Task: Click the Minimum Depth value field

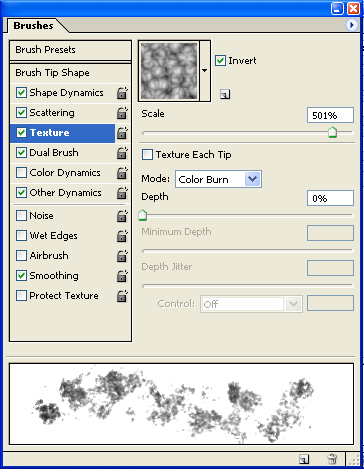Action: pos(330,233)
